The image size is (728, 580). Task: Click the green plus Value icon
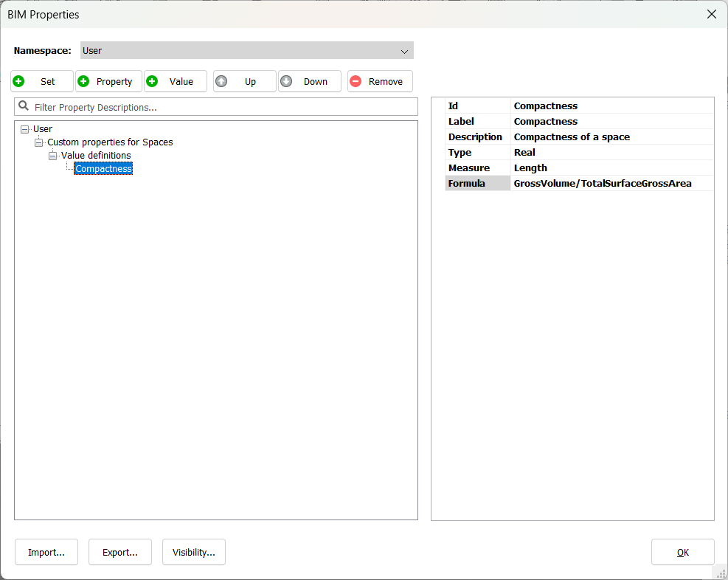153,81
